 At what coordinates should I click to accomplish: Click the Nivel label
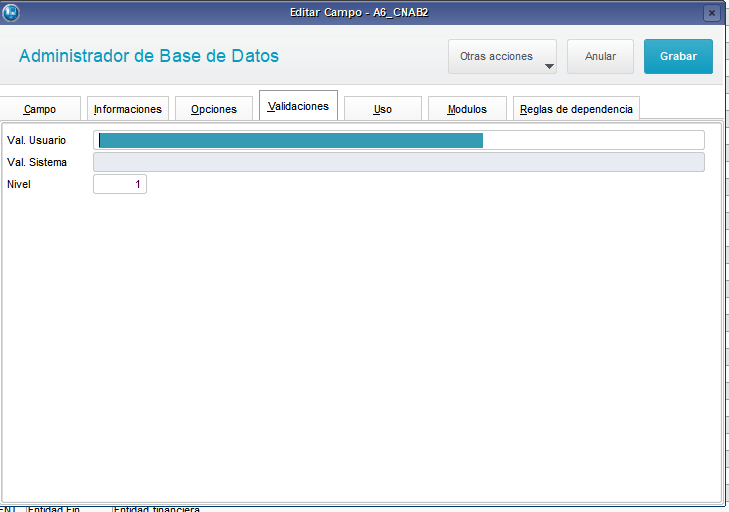point(19,184)
